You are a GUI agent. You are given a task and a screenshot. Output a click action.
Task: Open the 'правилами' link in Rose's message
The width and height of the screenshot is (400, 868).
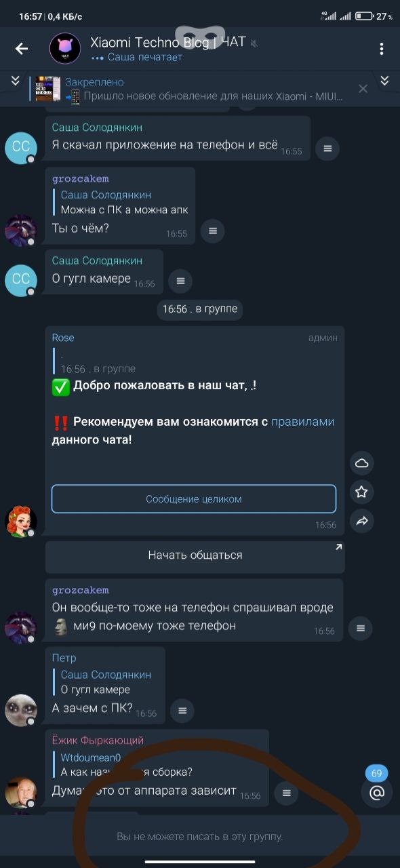click(303, 422)
